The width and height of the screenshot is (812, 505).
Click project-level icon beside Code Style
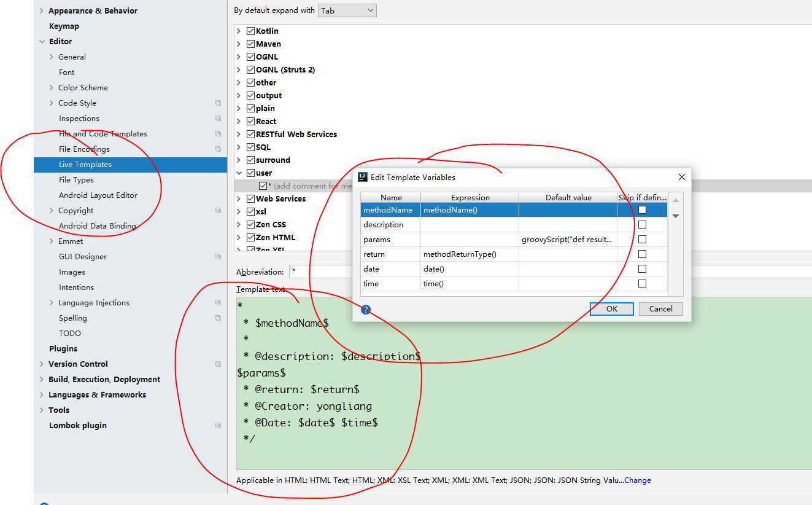(x=218, y=103)
